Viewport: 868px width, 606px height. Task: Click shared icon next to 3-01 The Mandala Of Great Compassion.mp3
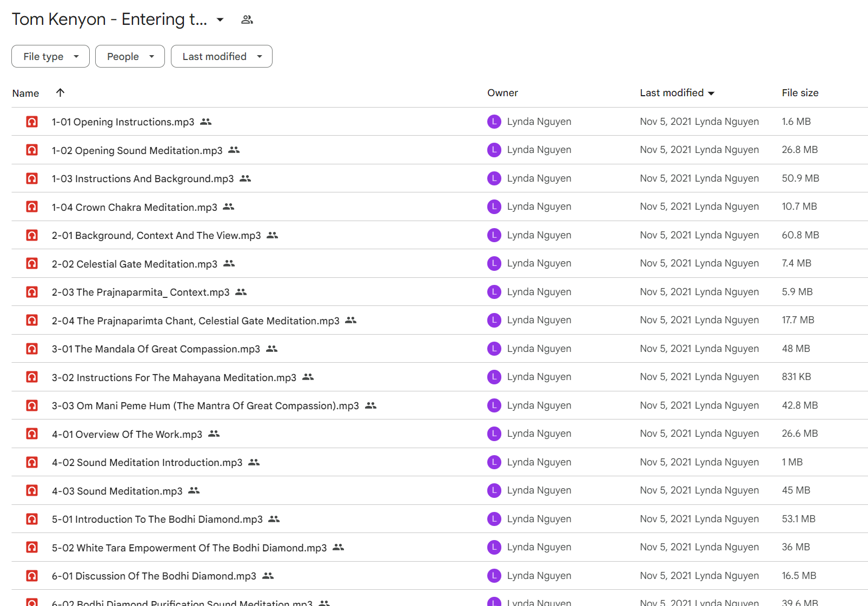(x=271, y=349)
